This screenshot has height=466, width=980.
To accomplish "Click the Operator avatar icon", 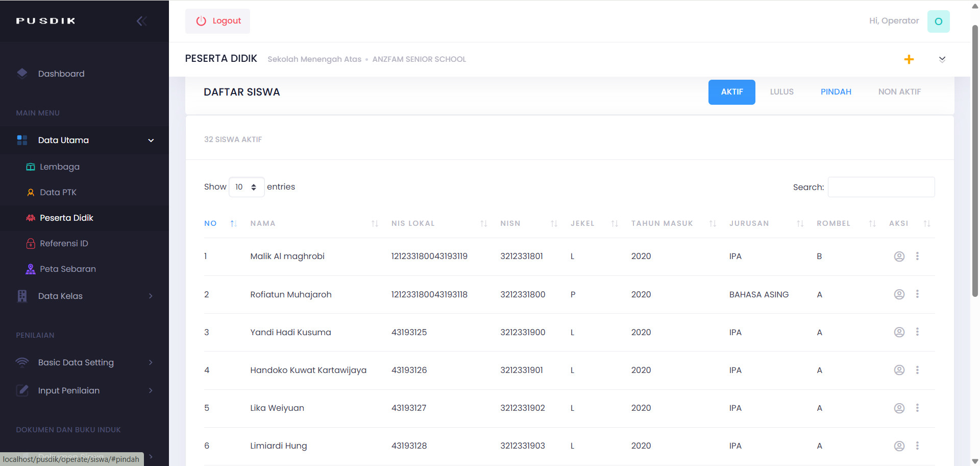I will (938, 21).
